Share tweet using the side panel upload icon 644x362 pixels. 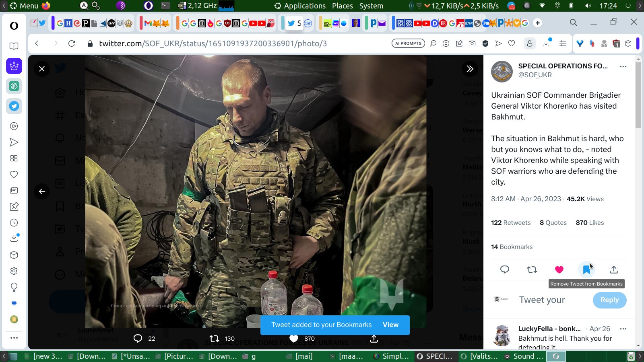[x=613, y=270]
